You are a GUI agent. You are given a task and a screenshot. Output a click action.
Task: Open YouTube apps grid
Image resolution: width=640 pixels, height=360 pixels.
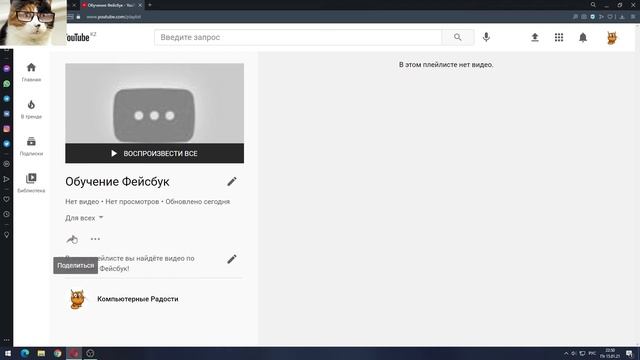tap(559, 38)
